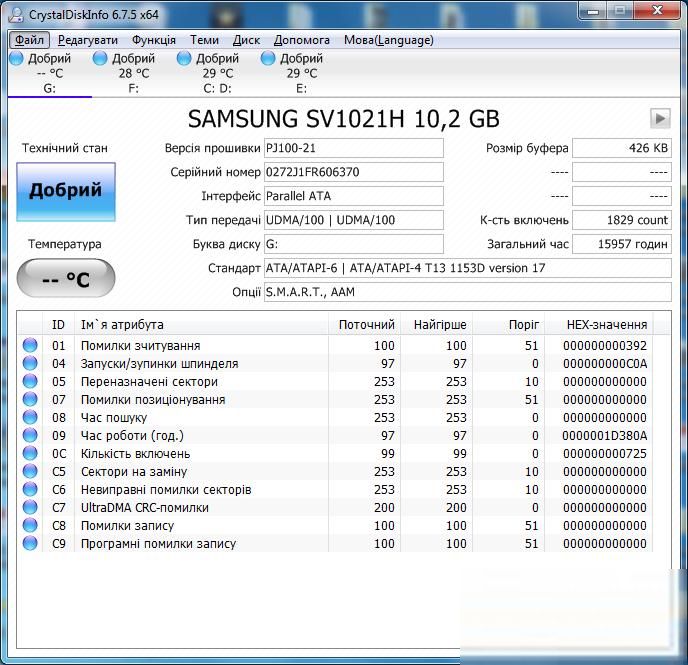Click the total hours field 15957 годин
The width and height of the screenshot is (688, 665).
(622, 244)
